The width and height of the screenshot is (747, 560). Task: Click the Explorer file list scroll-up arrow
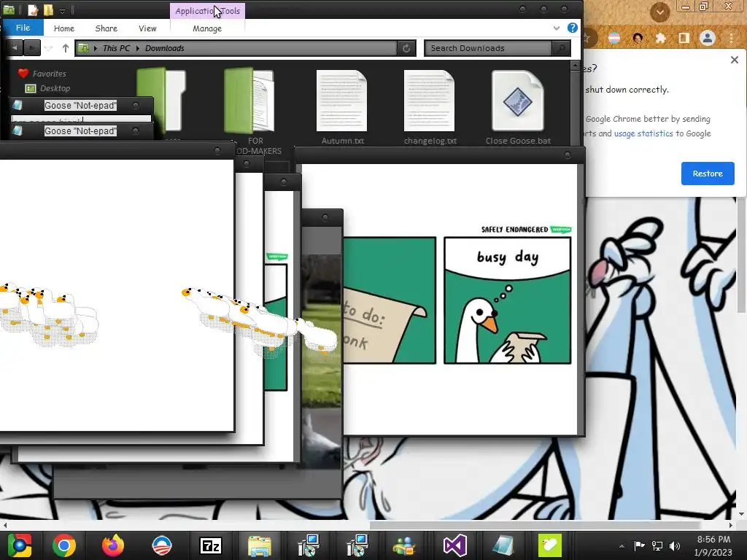tap(575, 66)
